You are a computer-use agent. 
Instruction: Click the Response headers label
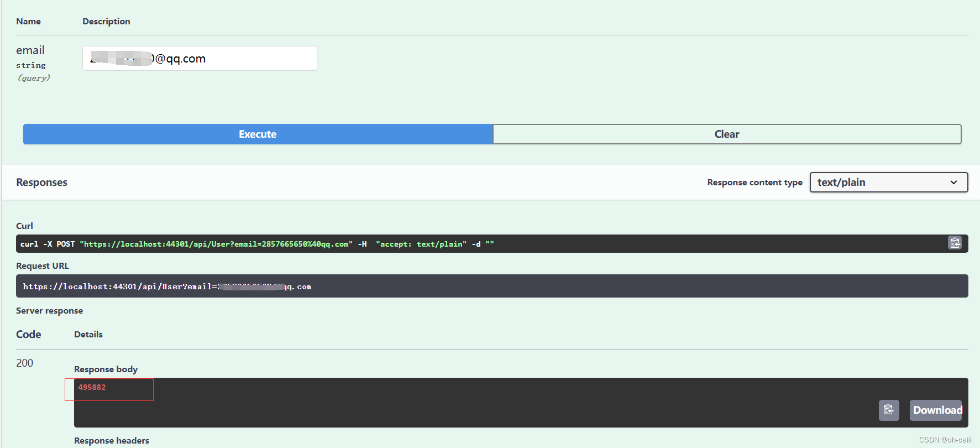pyautogui.click(x=112, y=440)
